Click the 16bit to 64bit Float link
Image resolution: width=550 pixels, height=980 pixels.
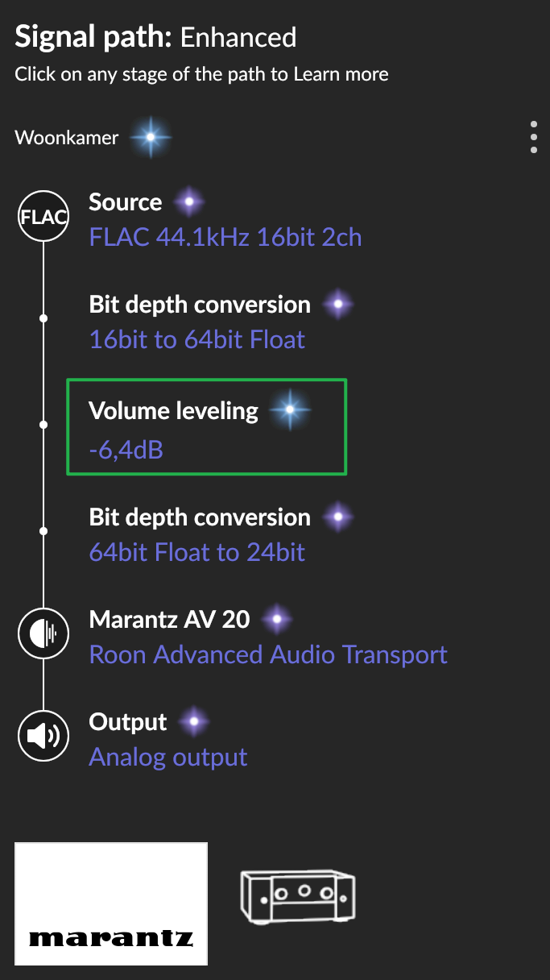click(196, 339)
